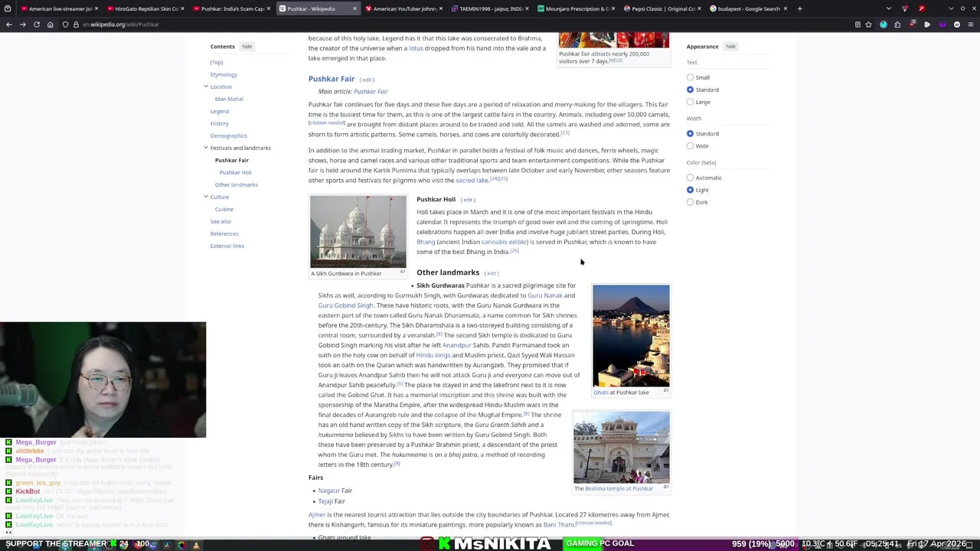Edit the Pushkar Fair section
The height and width of the screenshot is (551, 980).
[367, 80]
